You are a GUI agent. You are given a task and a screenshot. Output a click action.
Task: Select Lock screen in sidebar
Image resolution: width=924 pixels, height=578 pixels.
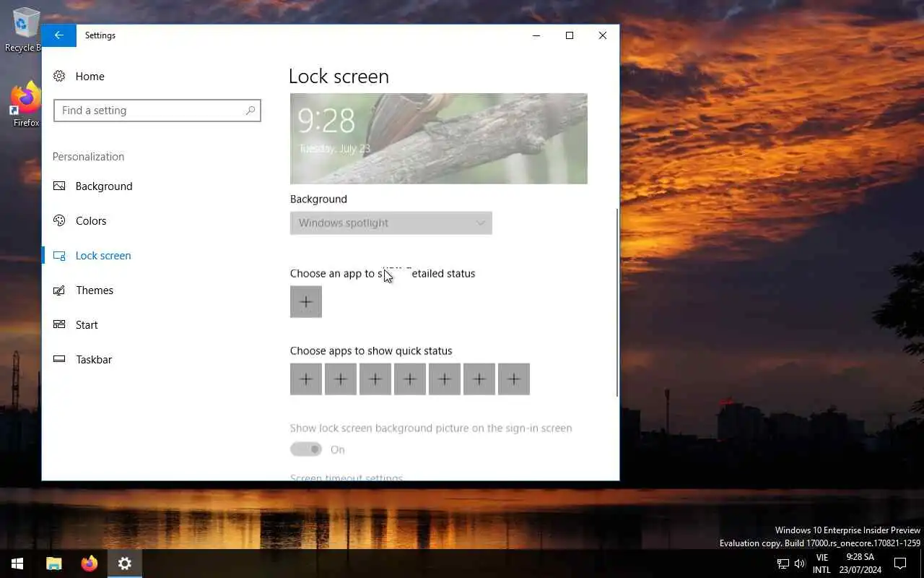[x=103, y=256]
